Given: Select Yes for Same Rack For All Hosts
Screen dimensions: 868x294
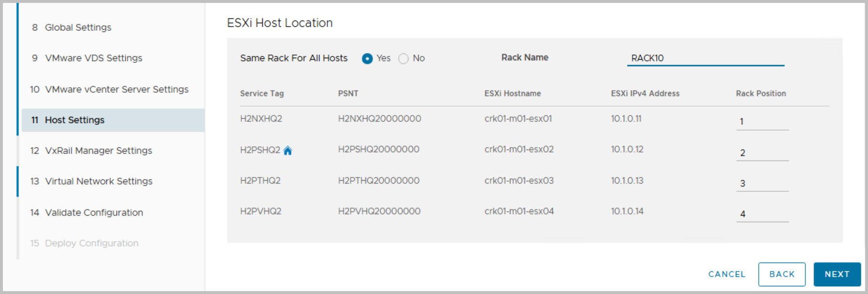Looking at the screenshot, I should click(x=367, y=59).
